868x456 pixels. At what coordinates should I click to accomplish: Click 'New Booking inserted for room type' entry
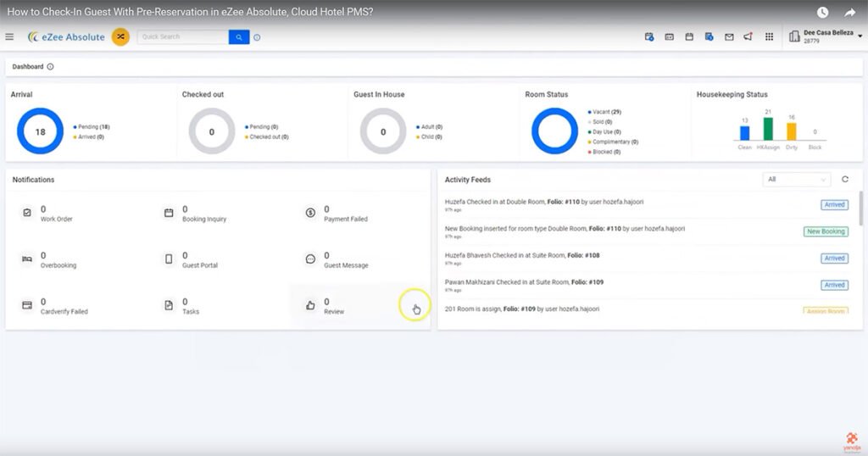pos(565,229)
